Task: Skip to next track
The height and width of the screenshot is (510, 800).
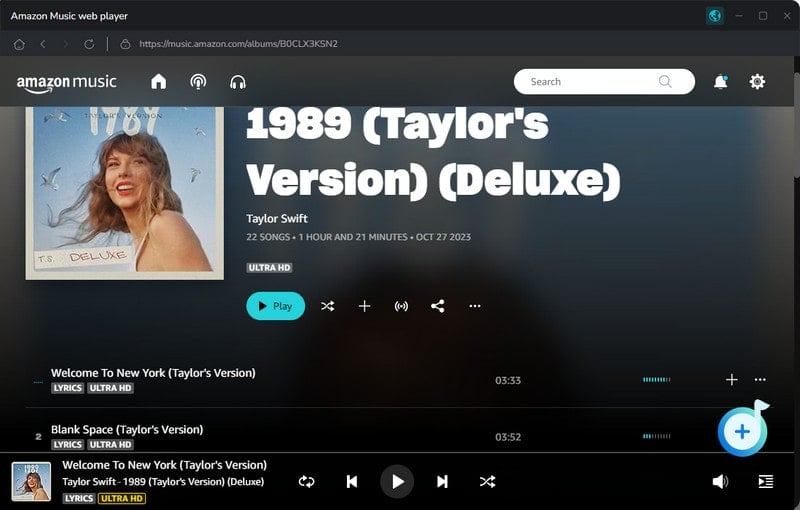Action: [442, 481]
